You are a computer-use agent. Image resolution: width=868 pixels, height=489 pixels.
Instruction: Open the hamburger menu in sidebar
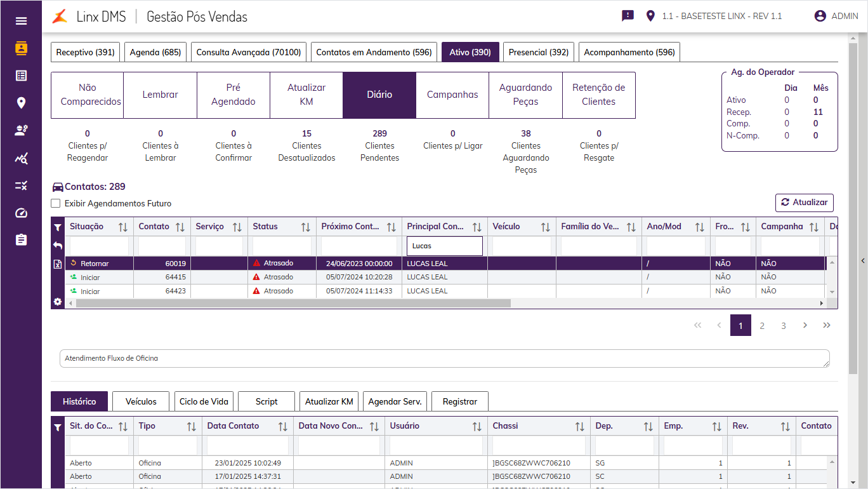pyautogui.click(x=21, y=21)
